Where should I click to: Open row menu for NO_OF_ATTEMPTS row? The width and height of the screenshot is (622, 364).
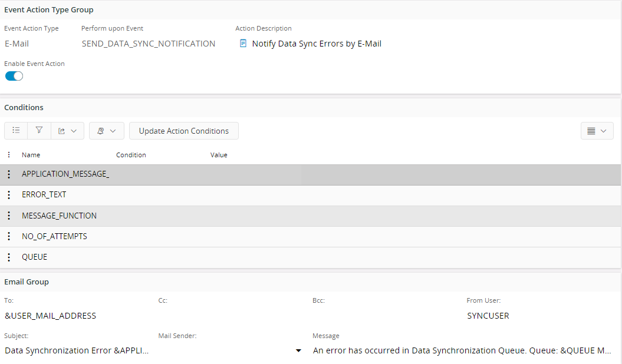(x=9, y=237)
